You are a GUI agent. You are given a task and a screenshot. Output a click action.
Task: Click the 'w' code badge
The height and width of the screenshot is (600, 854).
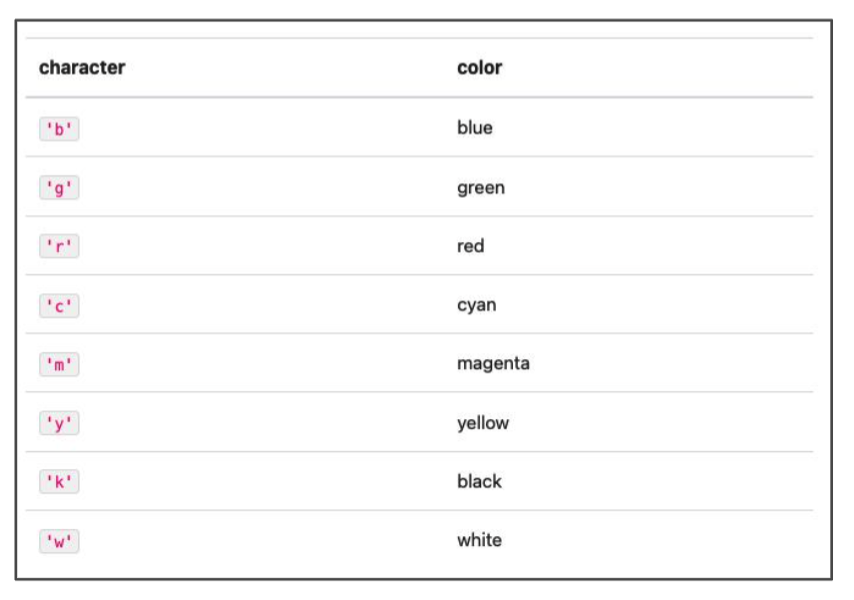pyautogui.click(x=59, y=541)
